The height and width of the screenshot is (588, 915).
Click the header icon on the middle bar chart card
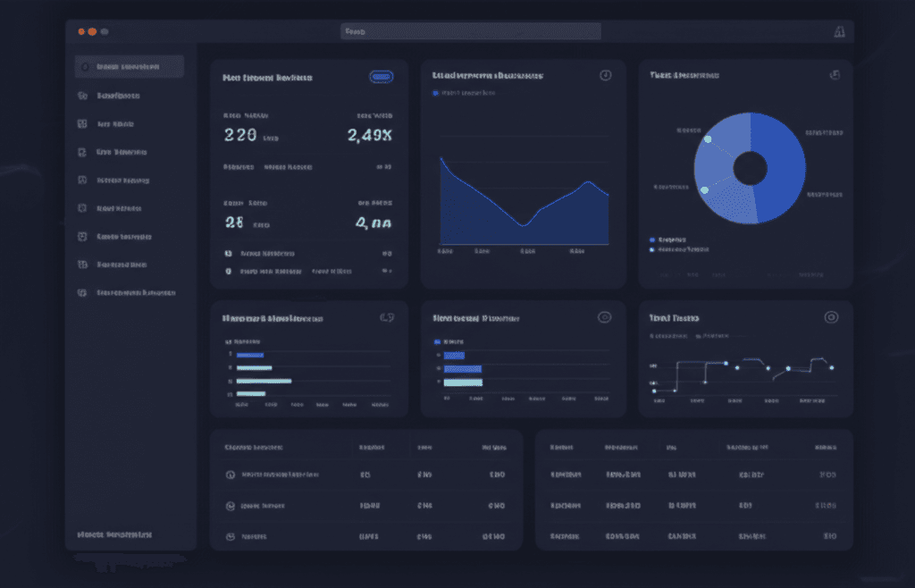(x=605, y=317)
